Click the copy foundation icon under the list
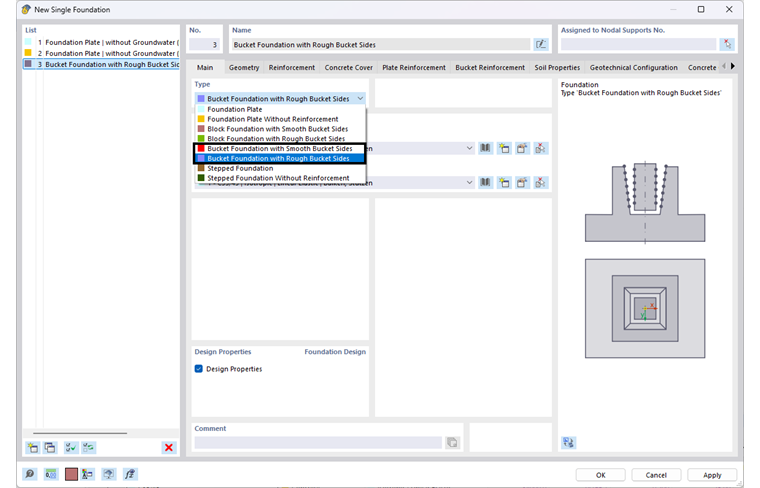The height and width of the screenshot is (488, 760). [50, 447]
